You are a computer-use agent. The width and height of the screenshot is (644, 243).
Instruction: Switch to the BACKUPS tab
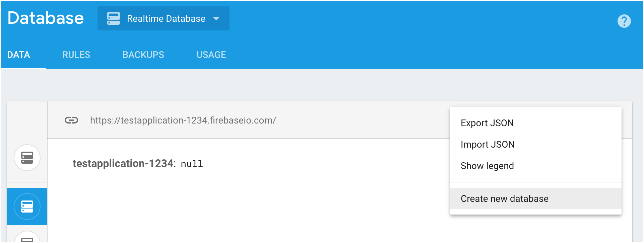143,55
